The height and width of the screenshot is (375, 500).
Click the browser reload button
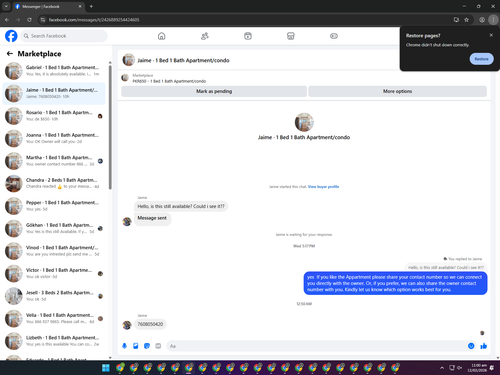(x=29, y=20)
